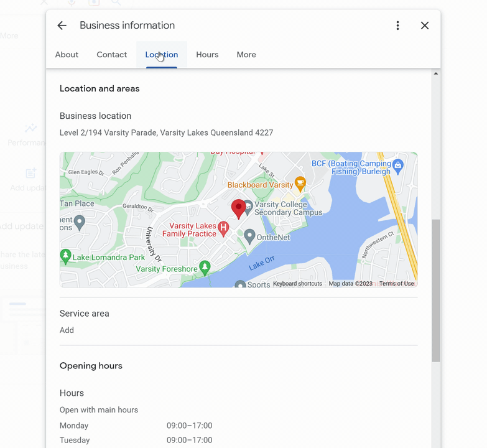
Task: Go back with the left arrow icon
Action: [62, 26]
